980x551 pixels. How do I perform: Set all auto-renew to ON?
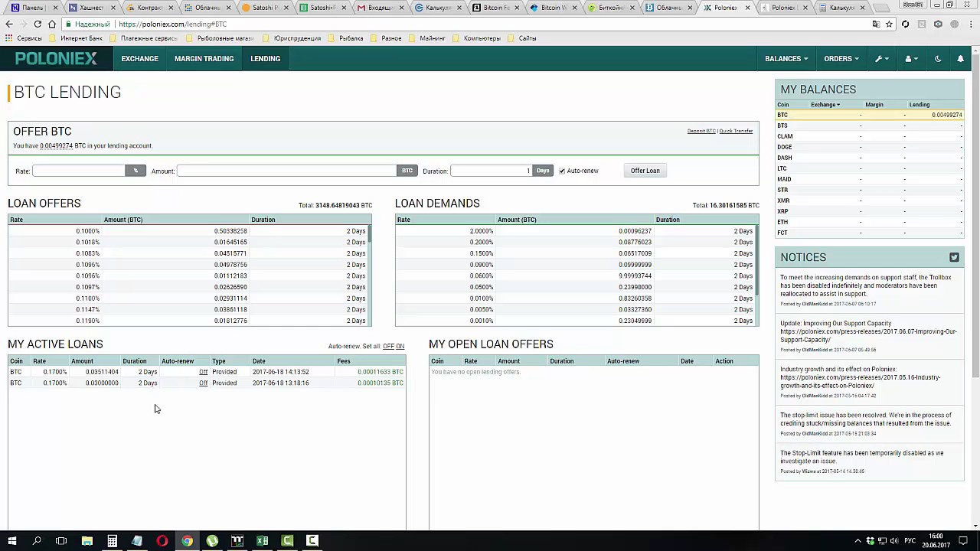click(400, 347)
